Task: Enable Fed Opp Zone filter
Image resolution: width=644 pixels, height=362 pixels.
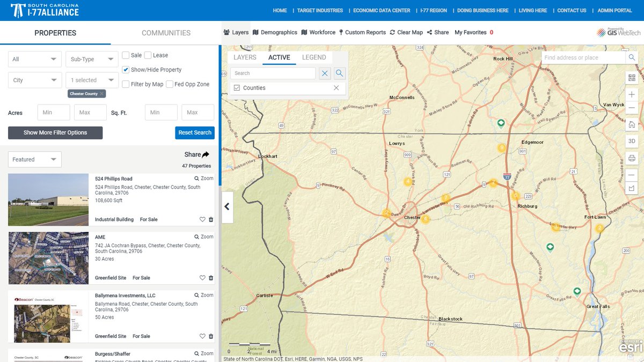Action: [x=170, y=84]
